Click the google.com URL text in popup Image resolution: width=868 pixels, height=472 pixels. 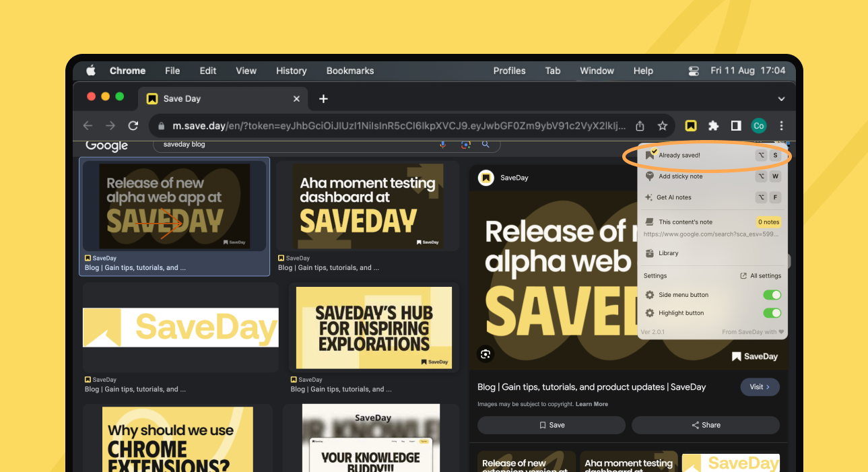(712, 234)
